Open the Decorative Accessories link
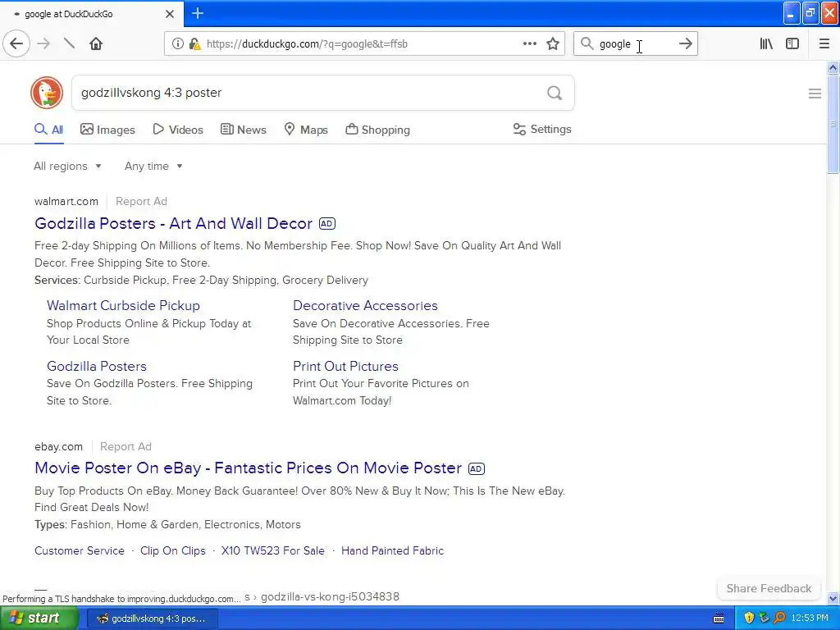The image size is (840, 630). click(x=365, y=305)
